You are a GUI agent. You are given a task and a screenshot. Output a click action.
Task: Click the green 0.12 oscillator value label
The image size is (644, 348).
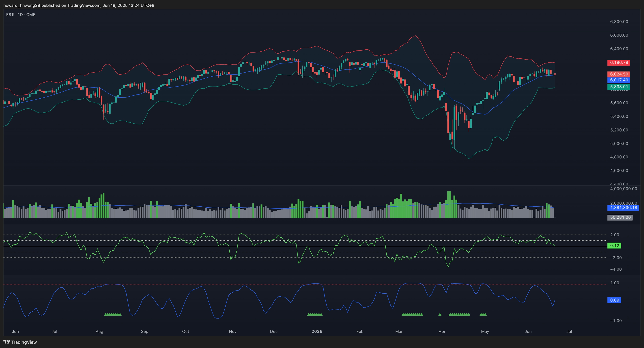614,246
